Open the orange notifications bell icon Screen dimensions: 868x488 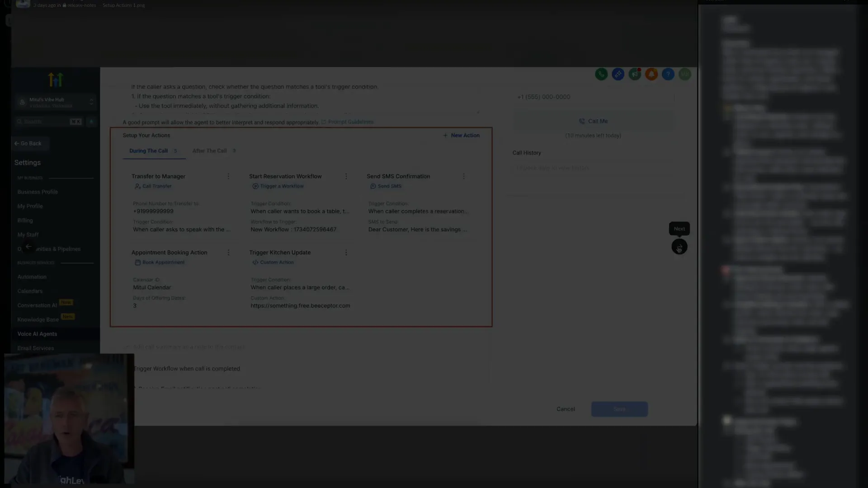pos(651,74)
